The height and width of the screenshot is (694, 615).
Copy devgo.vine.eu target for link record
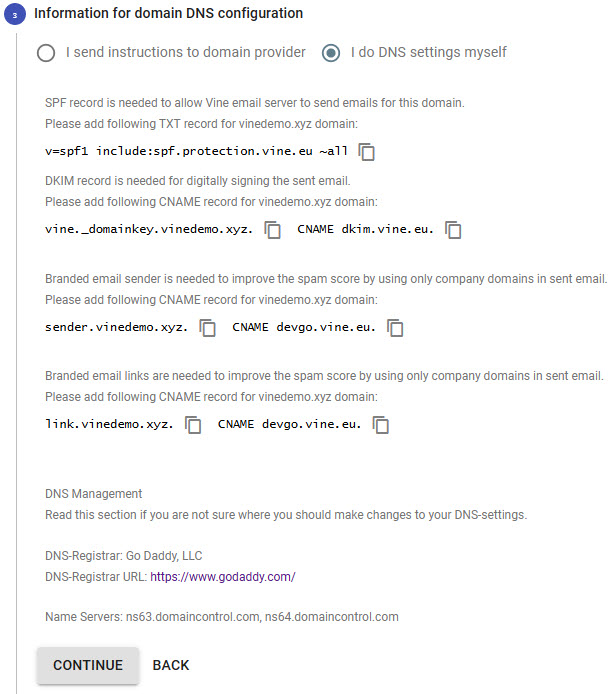point(381,425)
